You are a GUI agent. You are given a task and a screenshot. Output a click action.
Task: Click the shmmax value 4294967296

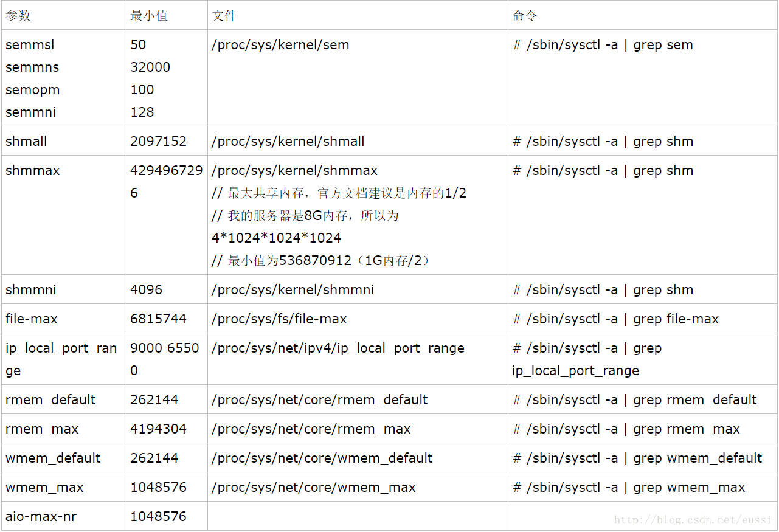pos(166,182)
